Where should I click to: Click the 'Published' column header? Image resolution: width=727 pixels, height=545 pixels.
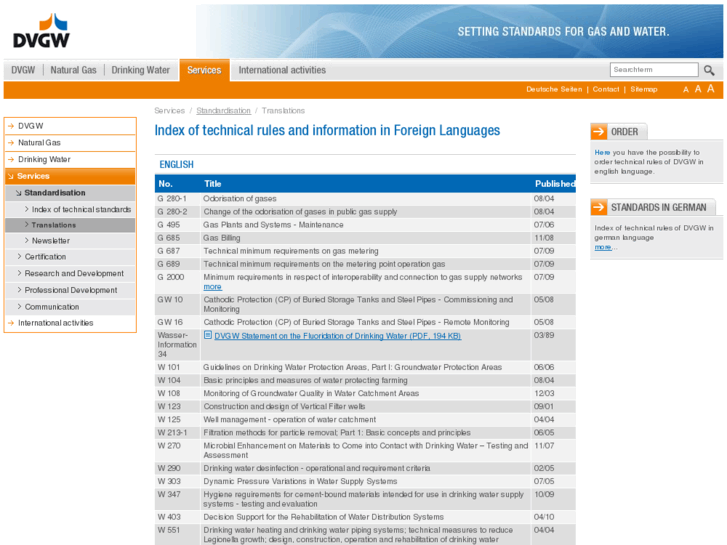click(555, 184)
